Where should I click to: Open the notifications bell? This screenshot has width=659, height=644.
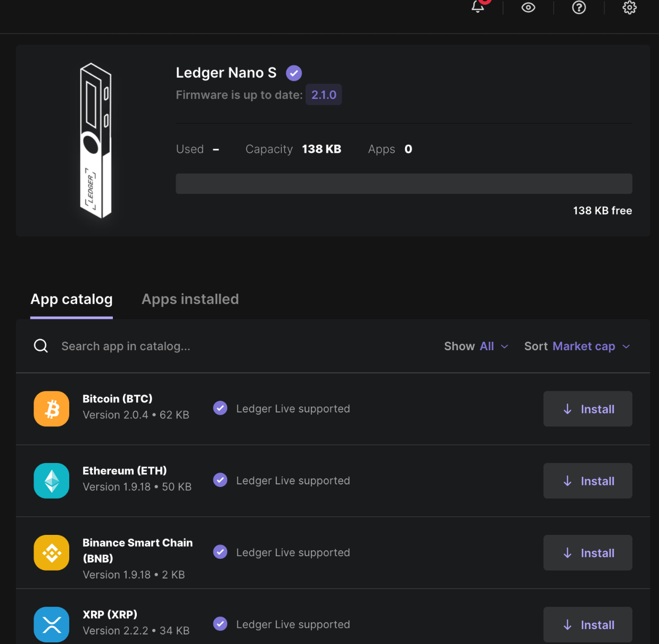pyautogui.click(x=478, y=6)
